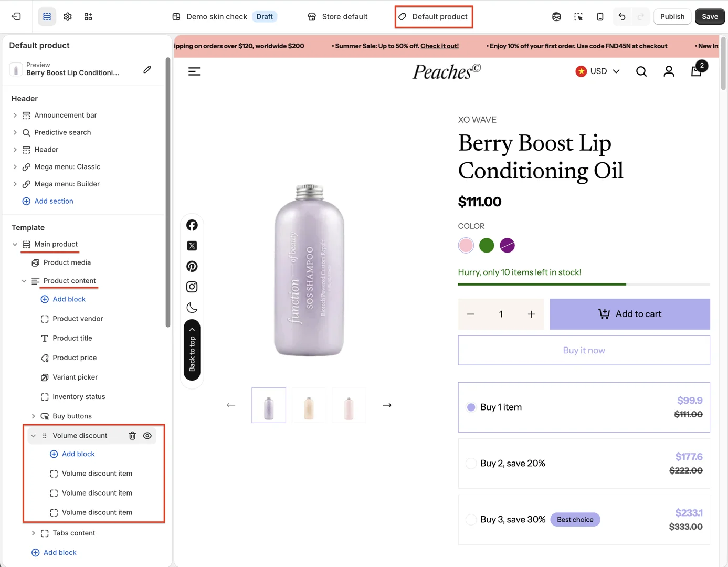Expand the Tabs content block

34,533
